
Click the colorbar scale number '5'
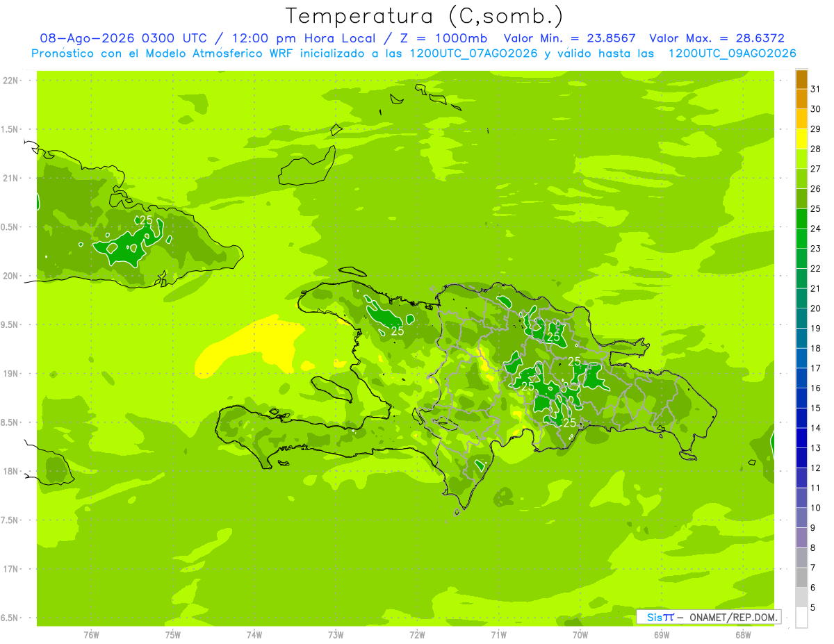click(x=814, y=607)
